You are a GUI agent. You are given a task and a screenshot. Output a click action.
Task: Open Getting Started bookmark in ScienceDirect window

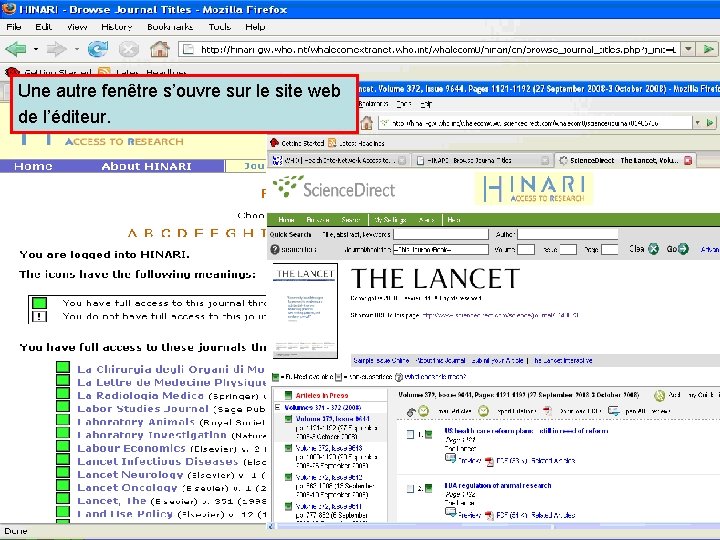pyautogui.click(x=297, y=143)
